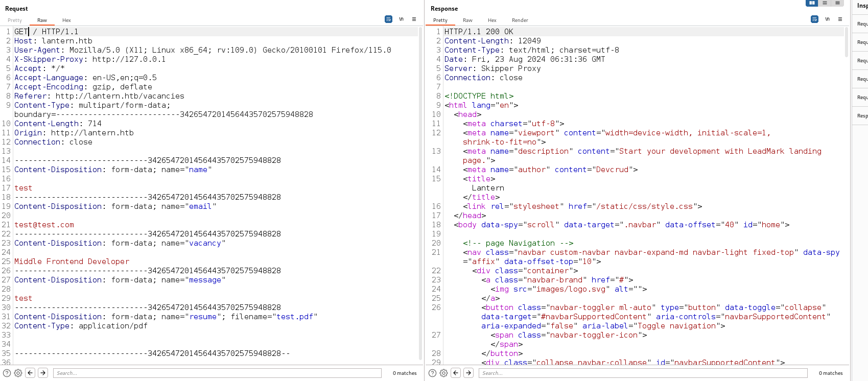Click the Host: lantern.htb header line

pyautogui.click(x=53, y=41)
